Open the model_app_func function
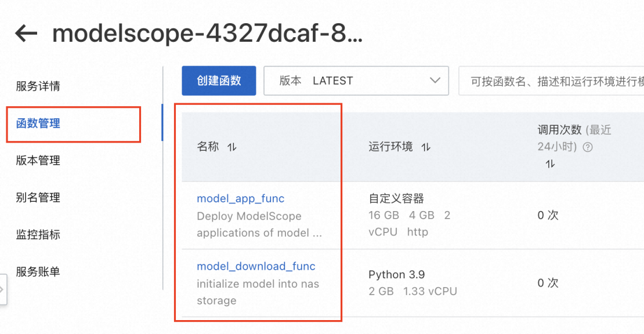The height and width of the screenshot is (334, 644). (x=240, y=198)
